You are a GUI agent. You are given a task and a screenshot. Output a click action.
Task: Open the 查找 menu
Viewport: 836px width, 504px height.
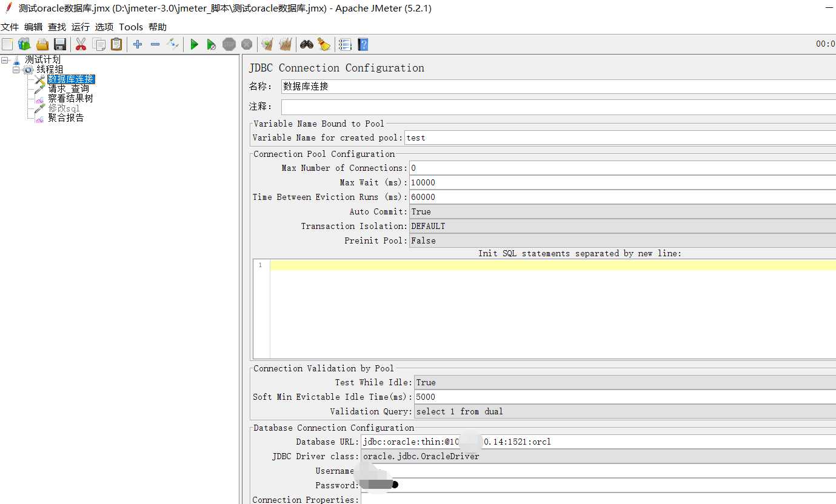(x=57, y=27)
